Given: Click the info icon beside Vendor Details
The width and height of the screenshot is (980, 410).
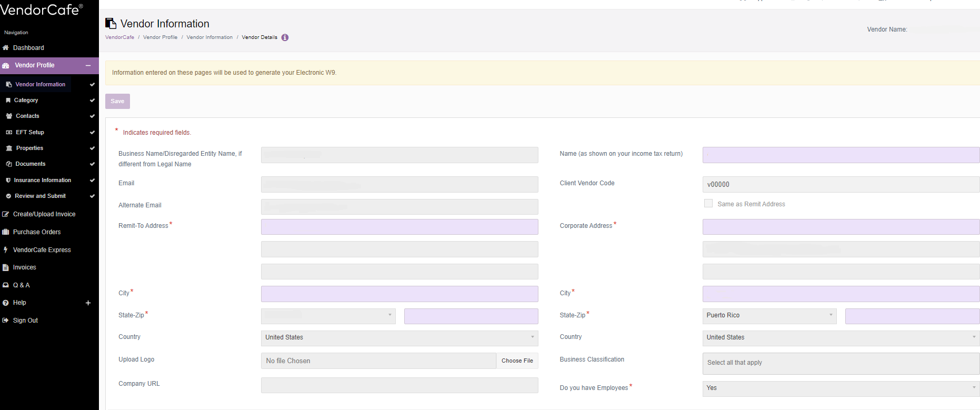Looking at the screenshot, I should (285, 37).
